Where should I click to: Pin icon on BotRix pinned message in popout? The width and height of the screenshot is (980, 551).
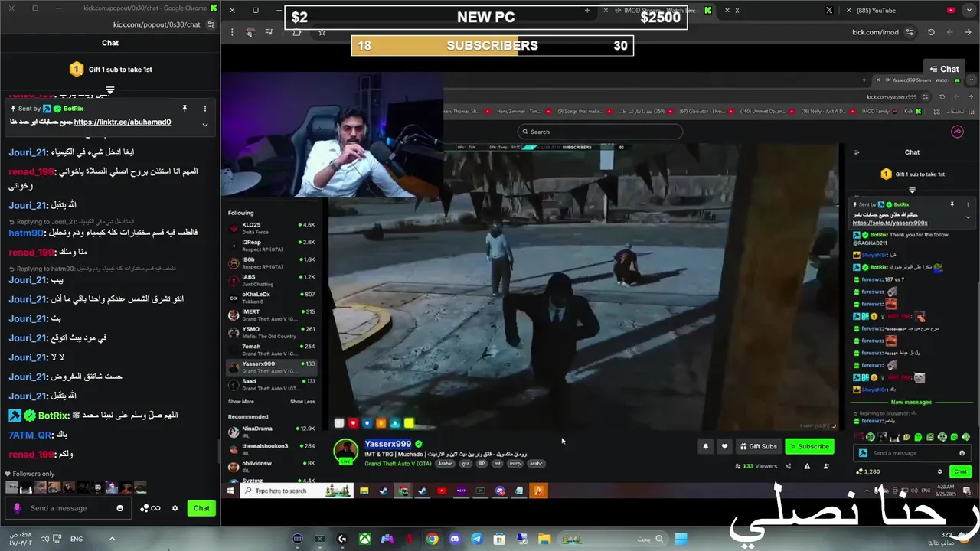[x=185, y=109]
